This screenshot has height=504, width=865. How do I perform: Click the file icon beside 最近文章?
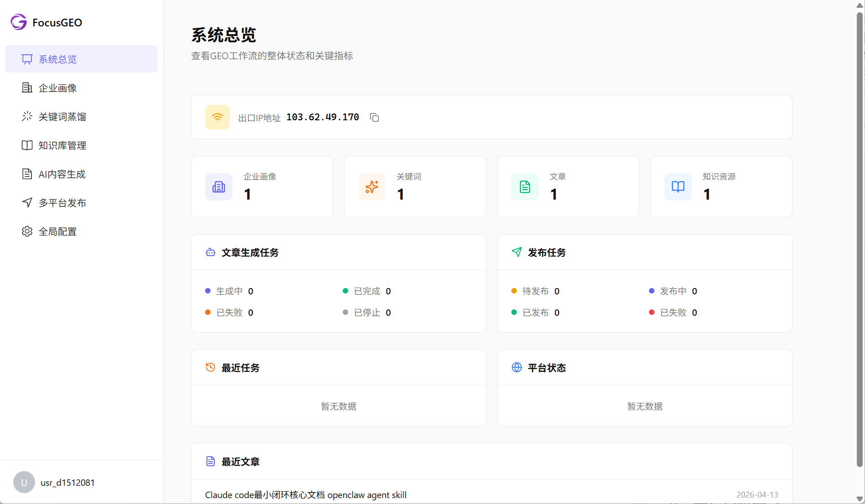(210, 461)
